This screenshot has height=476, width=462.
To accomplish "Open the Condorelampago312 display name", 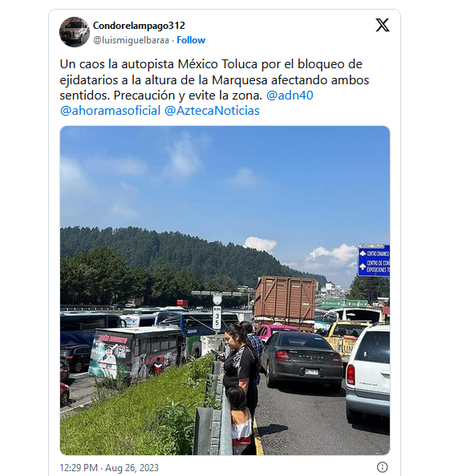I will tap(139, 26).
